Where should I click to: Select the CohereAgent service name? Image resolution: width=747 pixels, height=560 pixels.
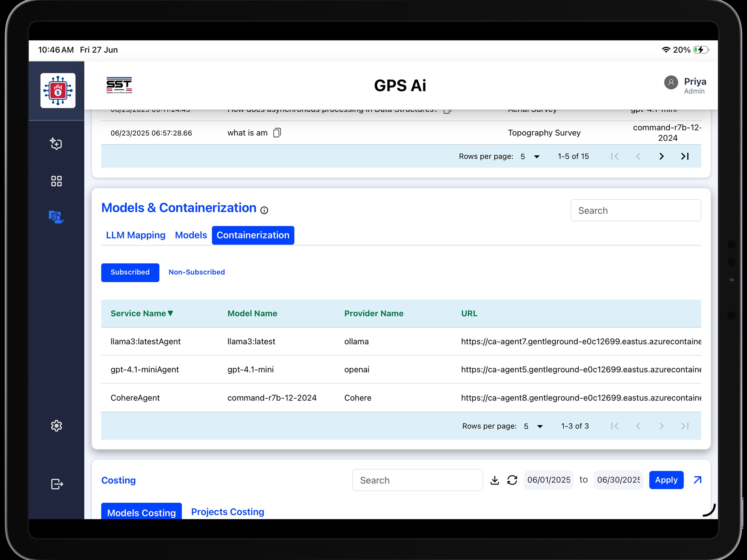click(135, 398)
